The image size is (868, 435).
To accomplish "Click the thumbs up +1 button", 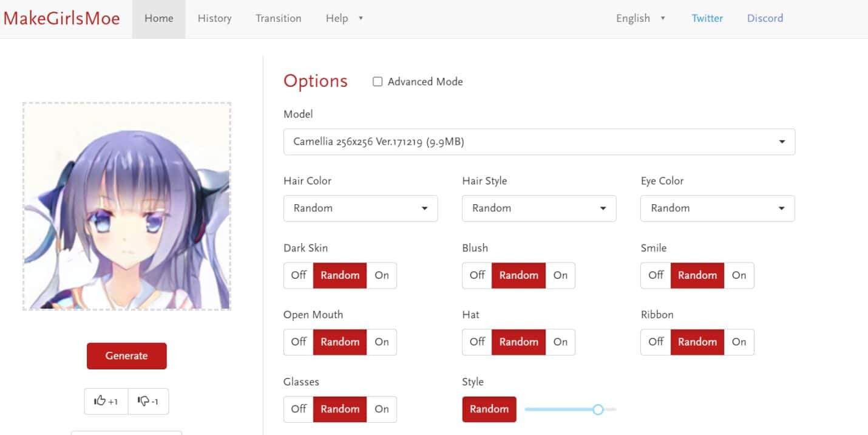I will (x=106, y=401).
